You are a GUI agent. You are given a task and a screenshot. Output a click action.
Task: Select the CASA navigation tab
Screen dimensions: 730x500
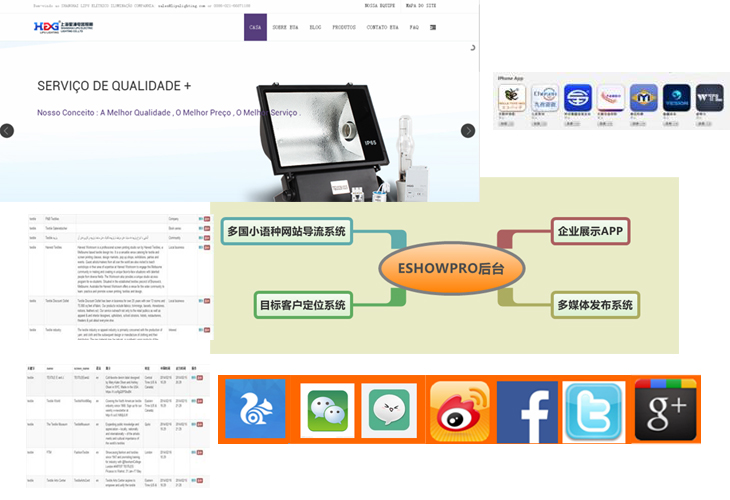(x=255, y=27)
